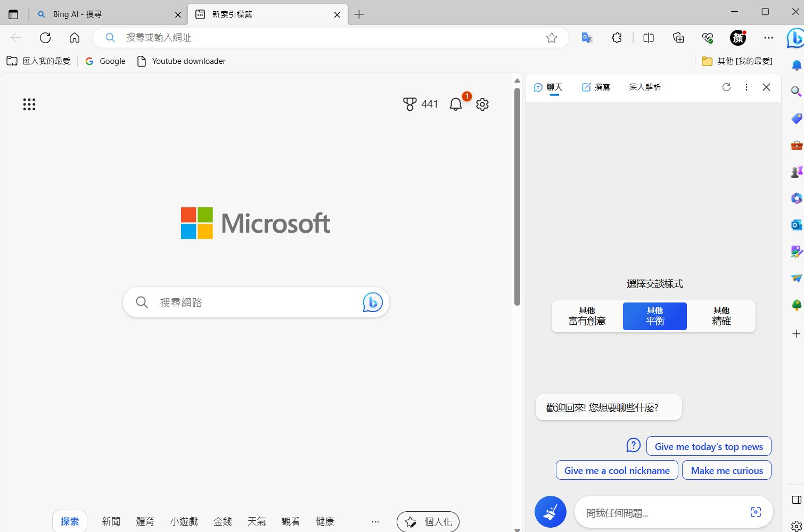Switch to the 撰寫 sidebar tab
804x532 pixels.
pos(596,87)
